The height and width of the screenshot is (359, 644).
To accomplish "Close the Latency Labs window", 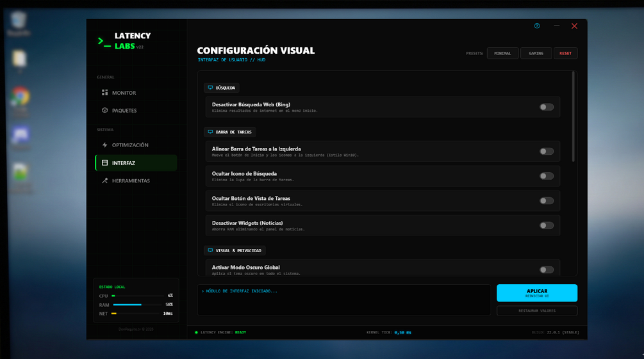I will tap(574, 26).
